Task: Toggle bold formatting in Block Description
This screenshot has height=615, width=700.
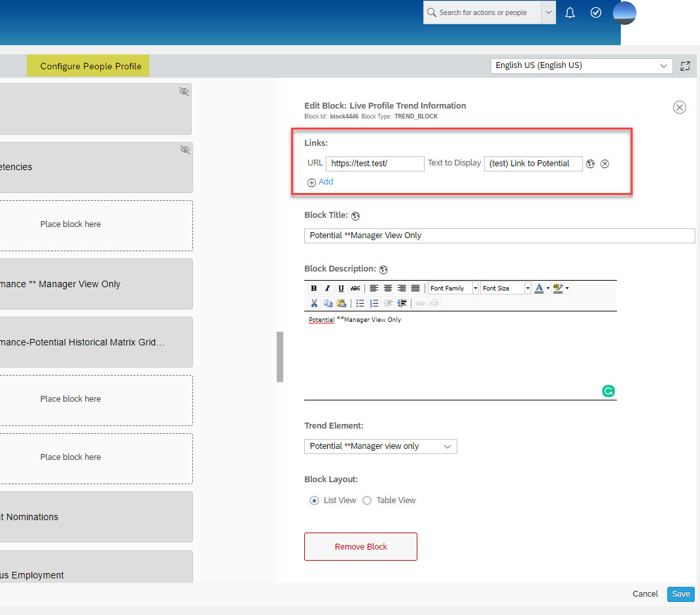Action: pyautogui.click(x=314, y=289)
